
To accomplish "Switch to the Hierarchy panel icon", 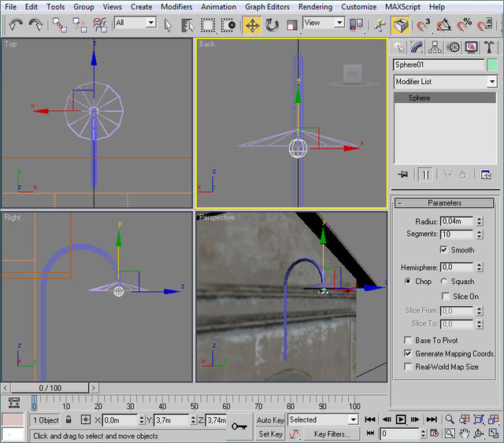I will [436, 48].
